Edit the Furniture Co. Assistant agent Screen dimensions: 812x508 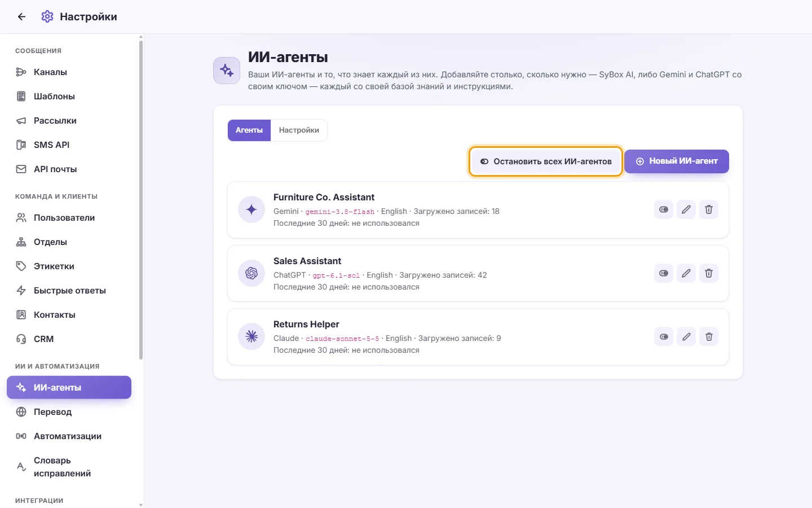pyautogui.click(x=686, y=209)
